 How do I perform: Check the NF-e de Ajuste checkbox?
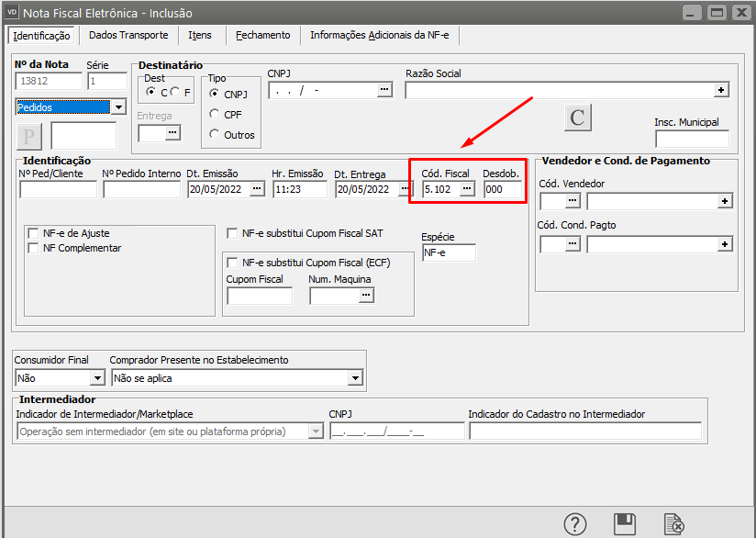34,234
